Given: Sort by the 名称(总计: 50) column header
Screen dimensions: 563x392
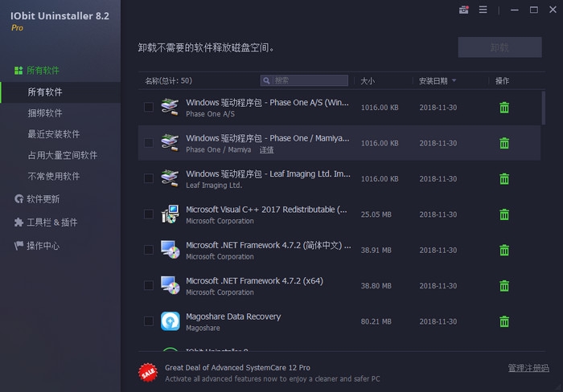Looking at the screenshot, I should [168, 80].
